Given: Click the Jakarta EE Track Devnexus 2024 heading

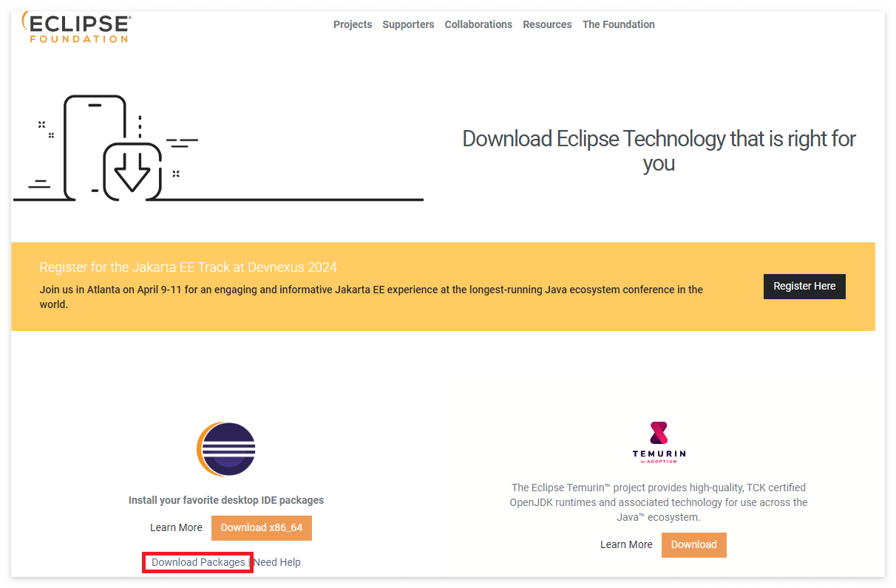Looking at the screenshot, I should (x=189, y=267).
